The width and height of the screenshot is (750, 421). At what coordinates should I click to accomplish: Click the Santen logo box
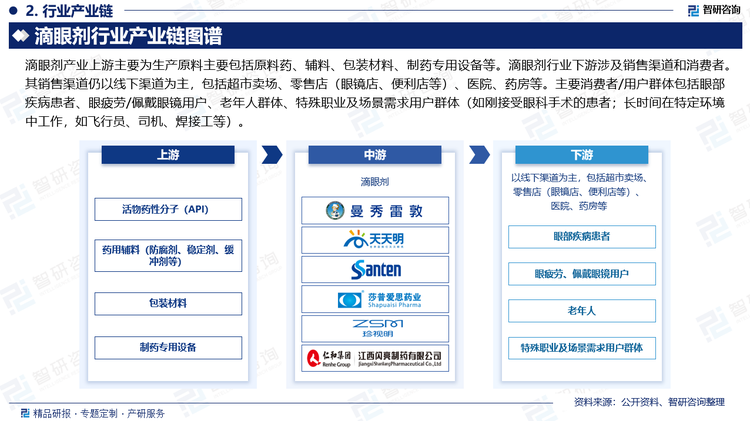point(375,269)
